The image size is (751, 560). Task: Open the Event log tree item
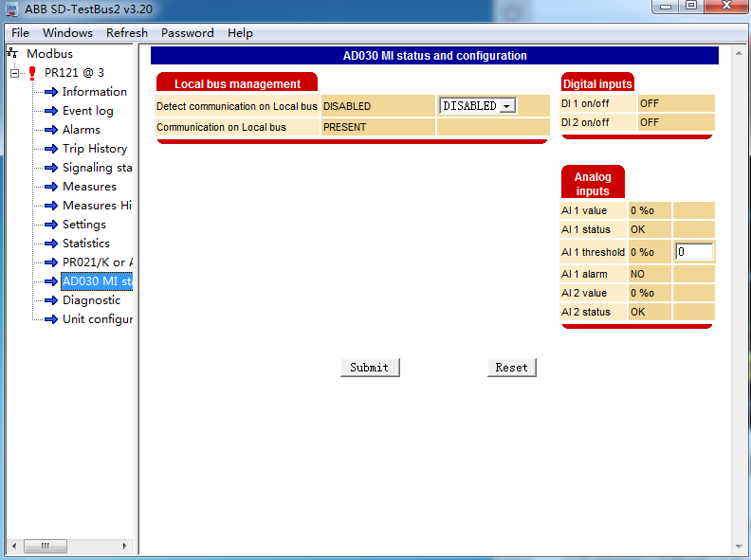click(88, 111)
